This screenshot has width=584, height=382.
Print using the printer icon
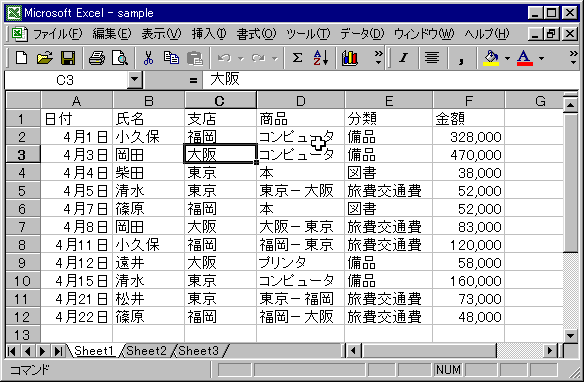click(x=97, y=58)
